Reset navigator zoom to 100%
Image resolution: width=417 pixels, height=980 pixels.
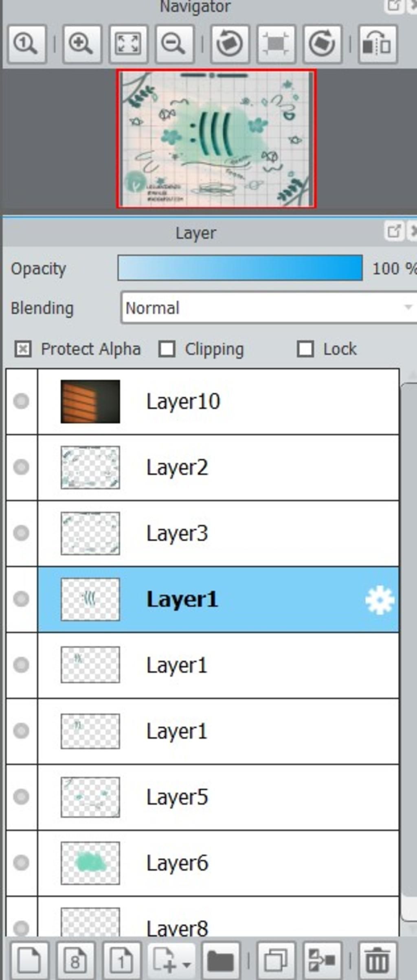coord(26,44)
